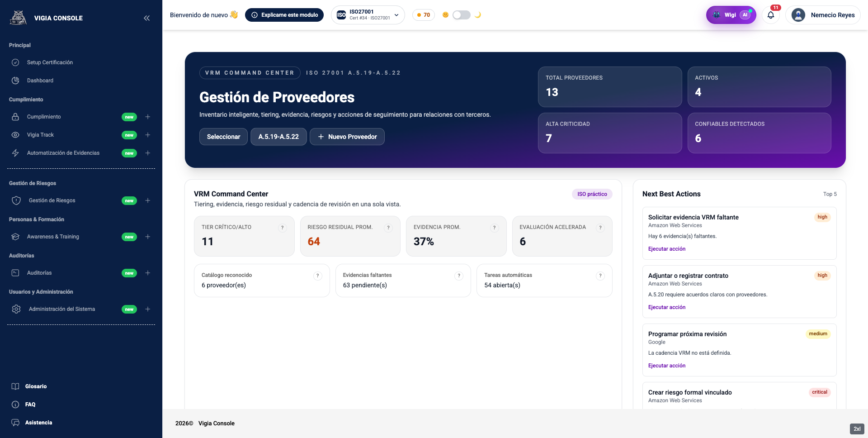Click the score 70 indicator
This screenshot has width=868, height=438.
click(x=424, y=15)
